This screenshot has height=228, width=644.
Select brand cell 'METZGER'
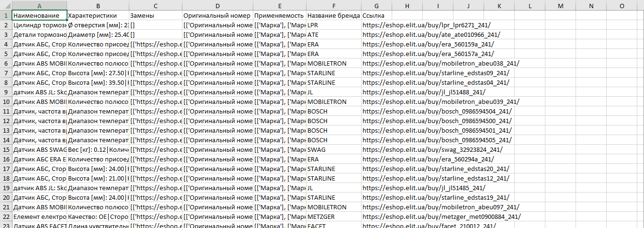click(333, 217)
